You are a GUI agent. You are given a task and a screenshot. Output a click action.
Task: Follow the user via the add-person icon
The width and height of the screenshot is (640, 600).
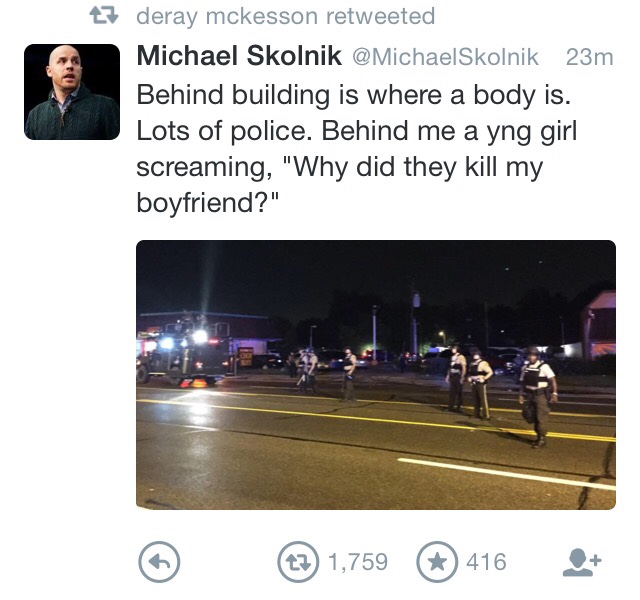581,563
